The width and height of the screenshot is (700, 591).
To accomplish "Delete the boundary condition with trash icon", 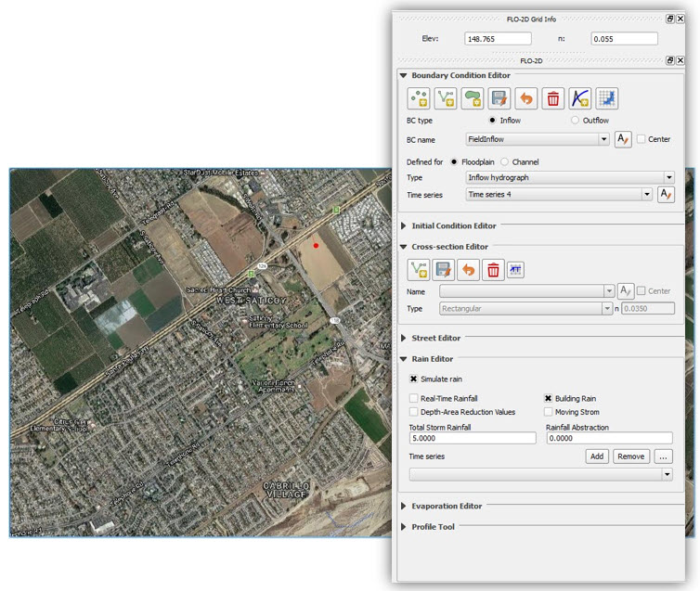I will pyautogui.click(x=553, y=98).
